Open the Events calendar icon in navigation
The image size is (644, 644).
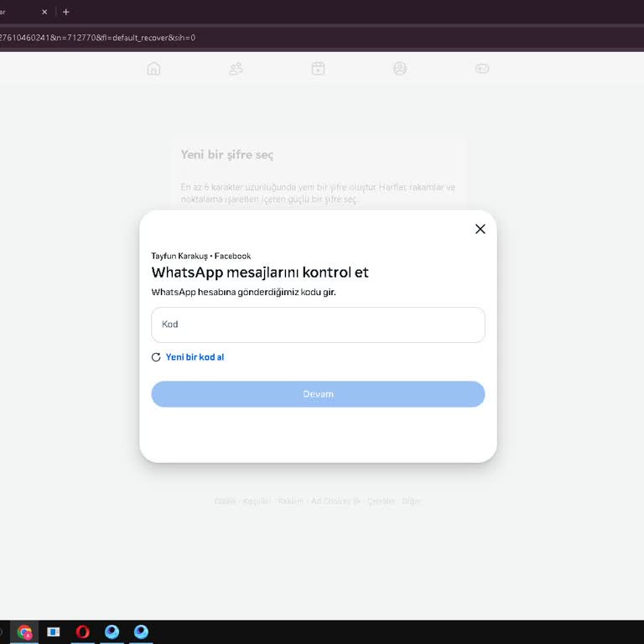(x=318, y=68)
